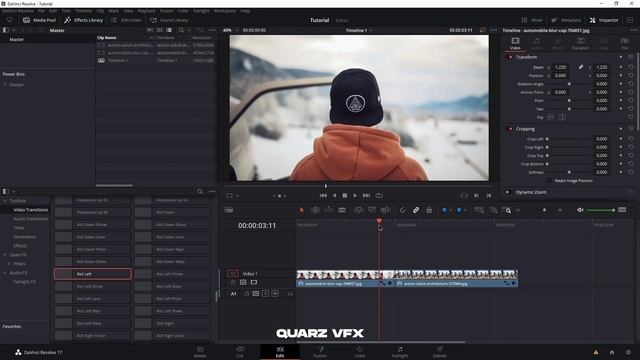Collapse the Open FX tree group
The height and width of the screenshot is (360, 640).
[x=5, y=255]
